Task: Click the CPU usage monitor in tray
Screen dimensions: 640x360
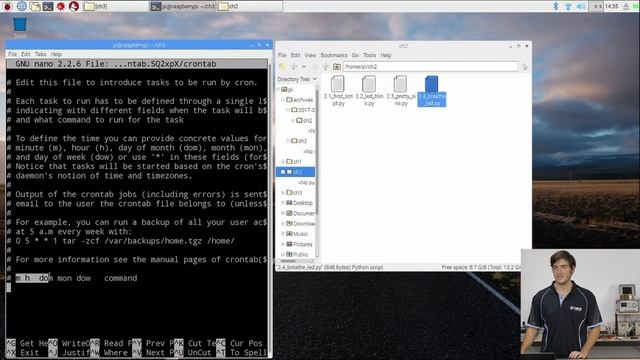Action: 596,6
